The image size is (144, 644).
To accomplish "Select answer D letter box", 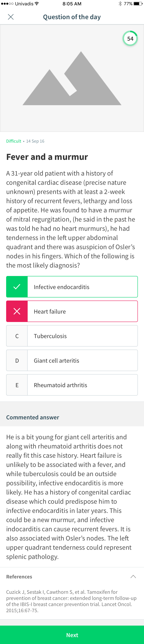I will (x=17, y=360).
